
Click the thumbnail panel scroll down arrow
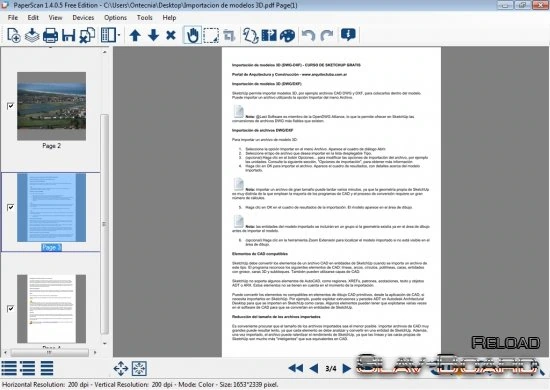[105, 343]
